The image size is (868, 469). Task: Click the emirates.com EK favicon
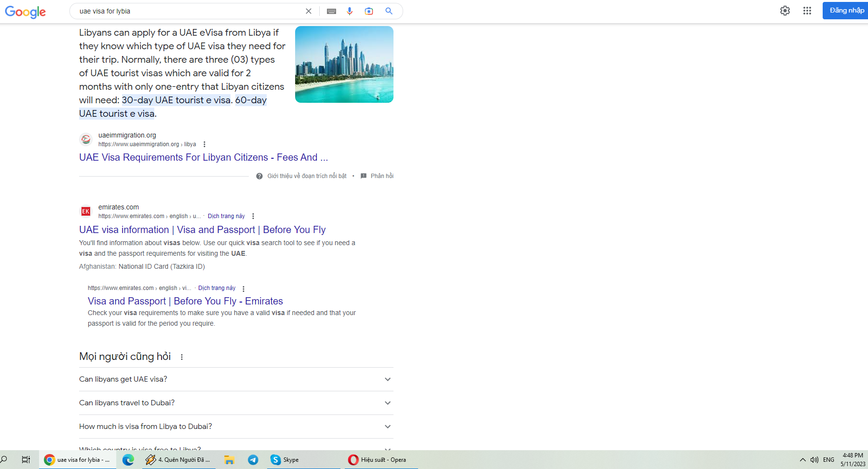click(86, 211)
